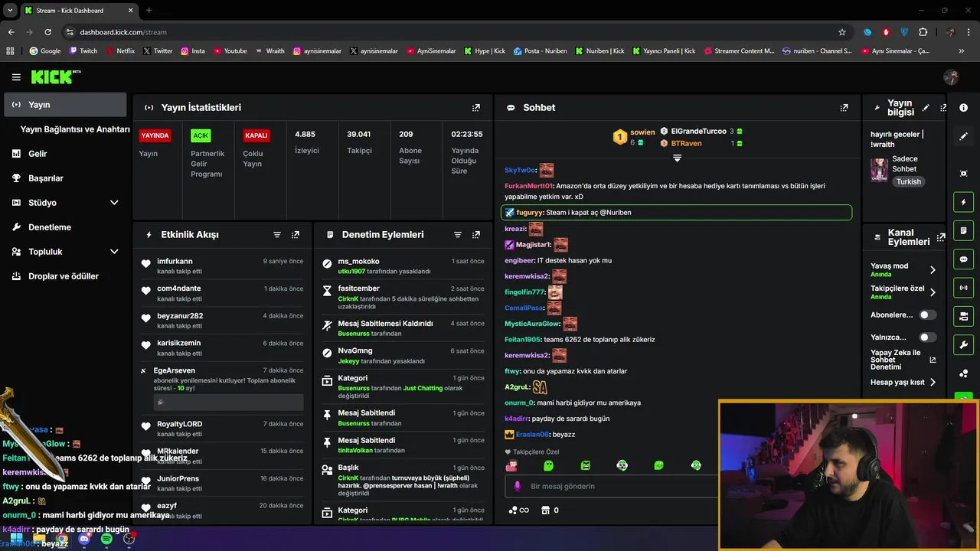Click the screen capture icon in right rail
Image resolution: width=980 pixels, height=551 pixels.
coord(964,174)
